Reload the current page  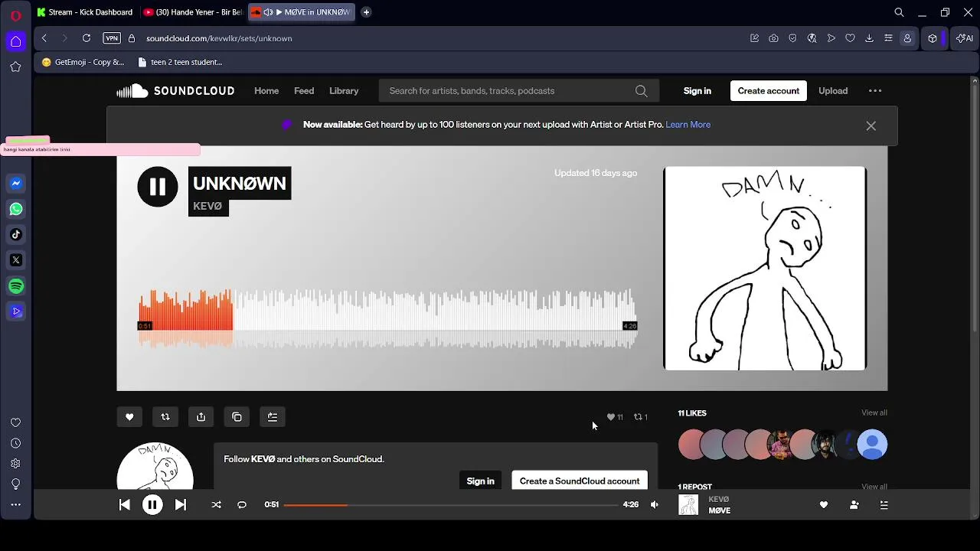click(x=87, y=38)
